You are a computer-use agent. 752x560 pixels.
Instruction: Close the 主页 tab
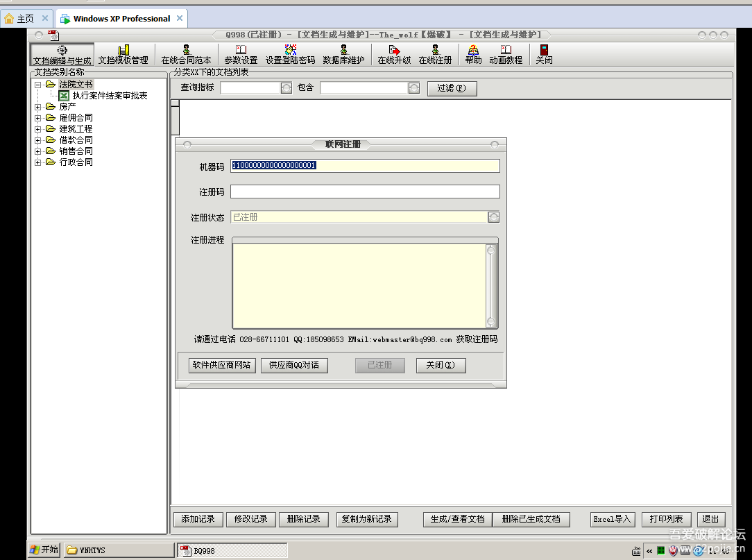[x=45, y=18]
